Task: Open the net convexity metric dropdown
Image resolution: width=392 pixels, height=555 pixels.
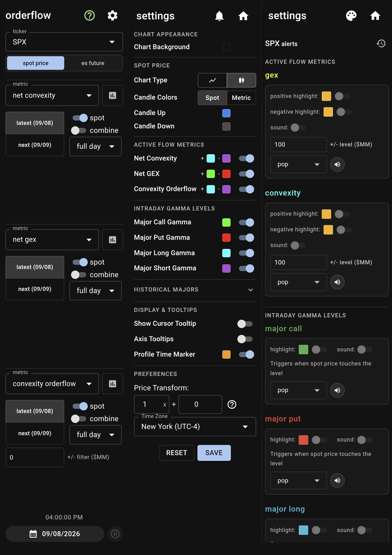Action: pyautogui.click(x=52, y=95)
